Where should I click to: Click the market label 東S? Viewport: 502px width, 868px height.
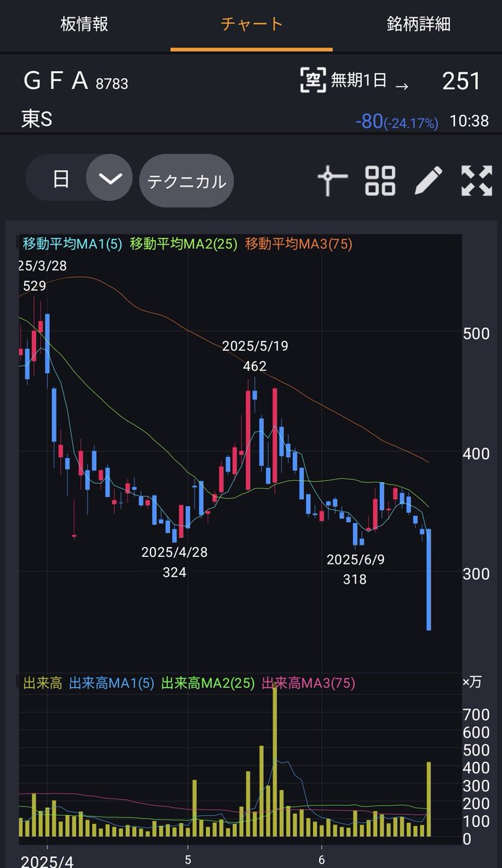point(36,119)
